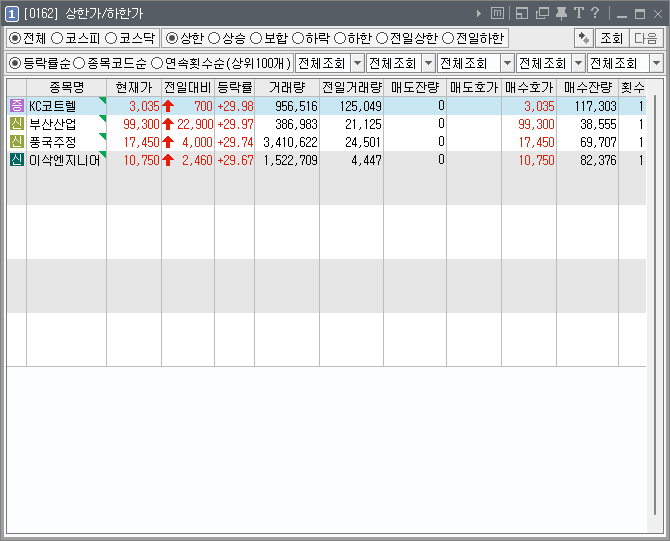Click the 횟수 column header

(632, 88)
